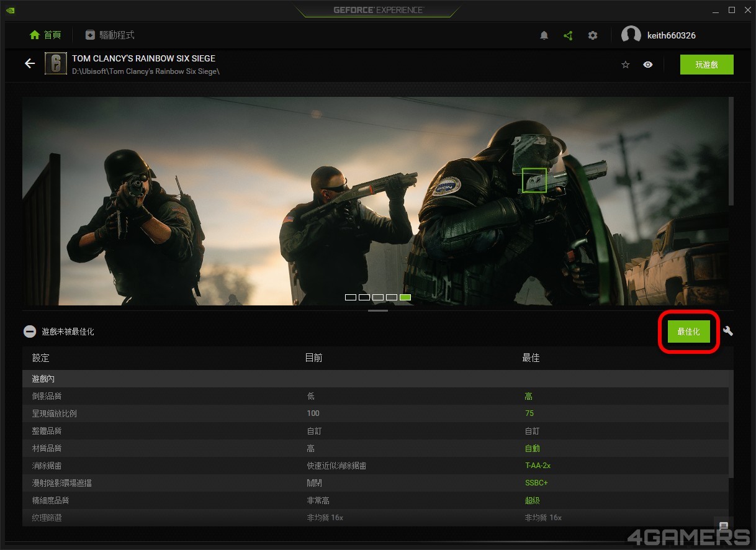Viewport: 756px width, 550px height.
Task: Select the green active carousel indicator
Action: tap(405, 297)
